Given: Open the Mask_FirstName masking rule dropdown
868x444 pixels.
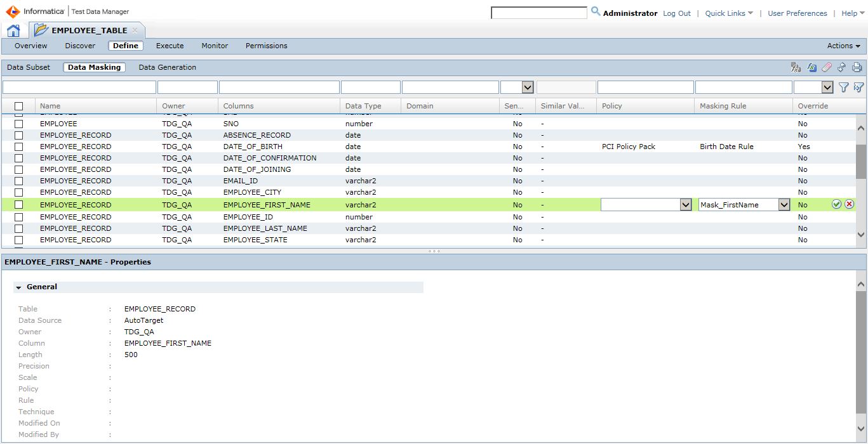Looking at the screenshot, I should click(784, 205).
